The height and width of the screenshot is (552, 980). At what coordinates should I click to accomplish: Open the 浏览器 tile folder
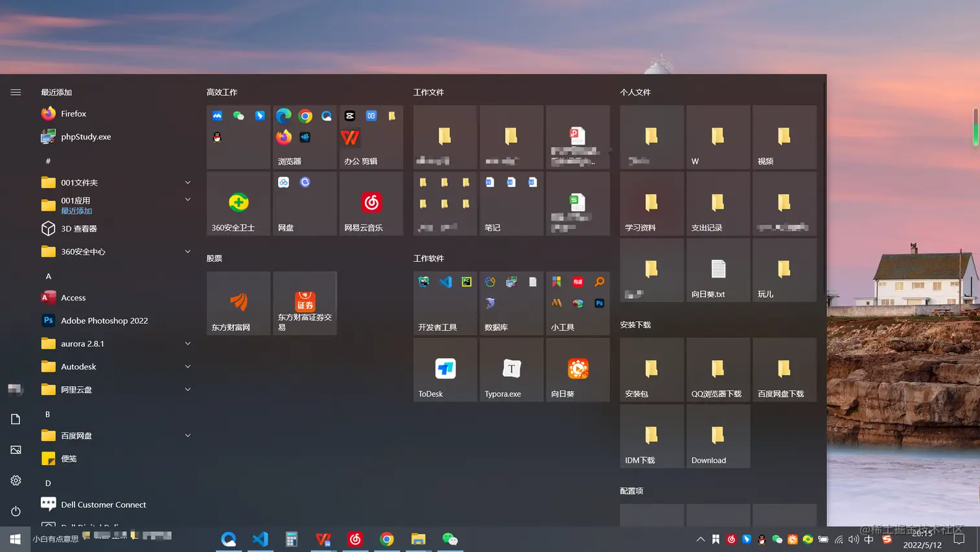coord(305,138)
